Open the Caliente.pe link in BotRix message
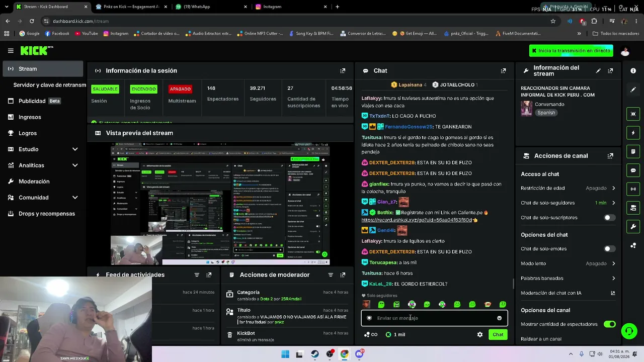This screenshot has height=362, width=644. [x=417, y=220]
